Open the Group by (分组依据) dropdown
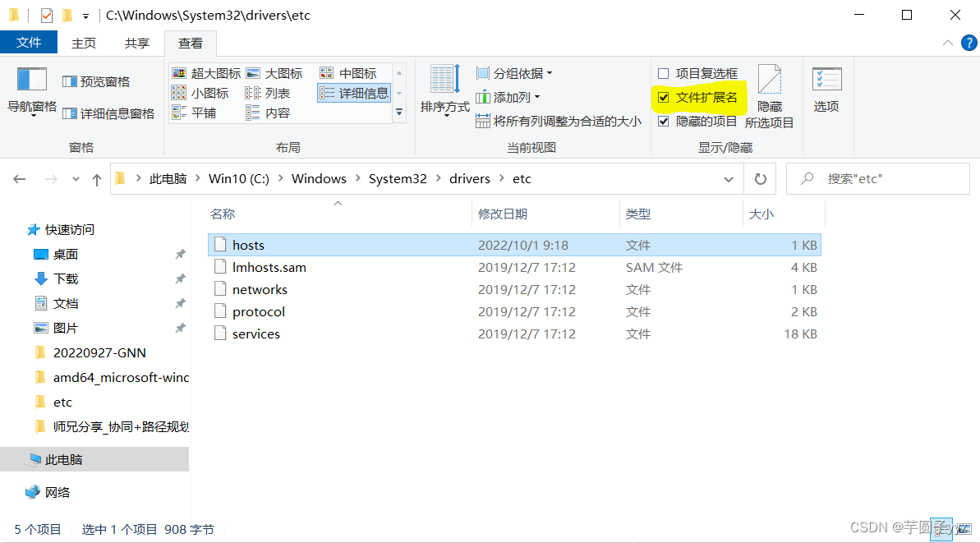Viewport: 980px width, 543px height. coord(514,74)
